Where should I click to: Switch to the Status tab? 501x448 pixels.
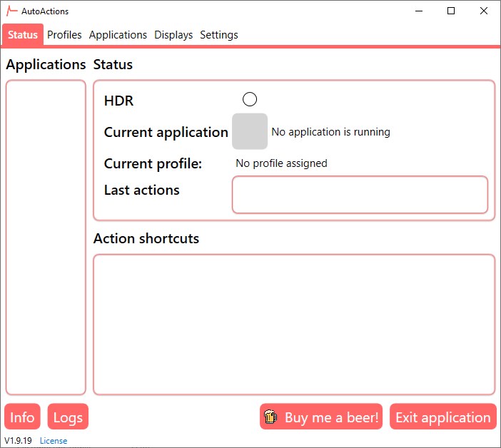23,35
